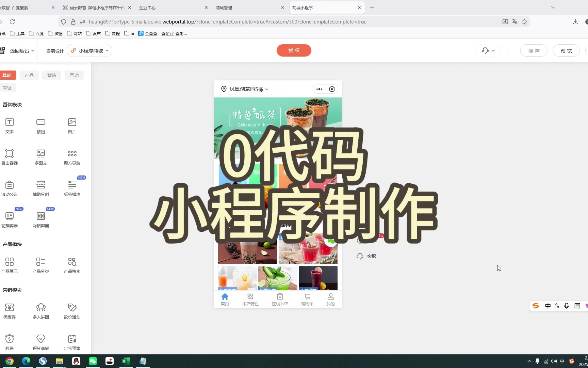Open WeChat from the Windows taskbar
Viewport: 588px width, 368px height.
93,361
